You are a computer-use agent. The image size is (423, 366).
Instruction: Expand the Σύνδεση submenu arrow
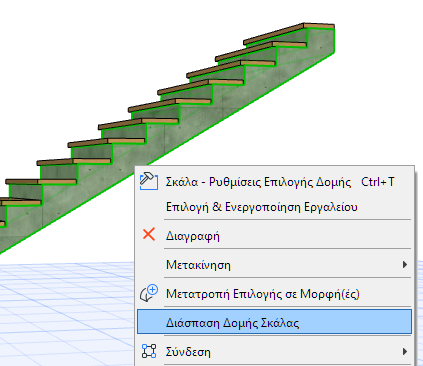[x=405, y=352]
